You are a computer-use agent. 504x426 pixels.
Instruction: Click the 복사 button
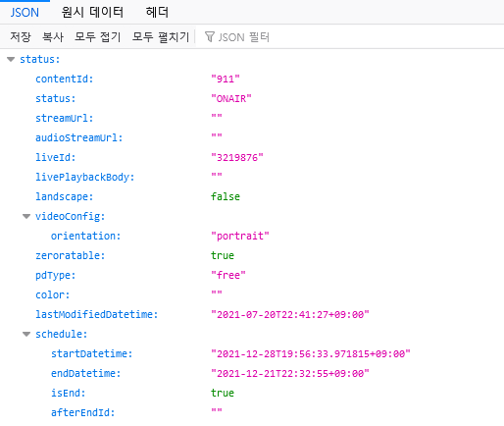click(53, 36)
